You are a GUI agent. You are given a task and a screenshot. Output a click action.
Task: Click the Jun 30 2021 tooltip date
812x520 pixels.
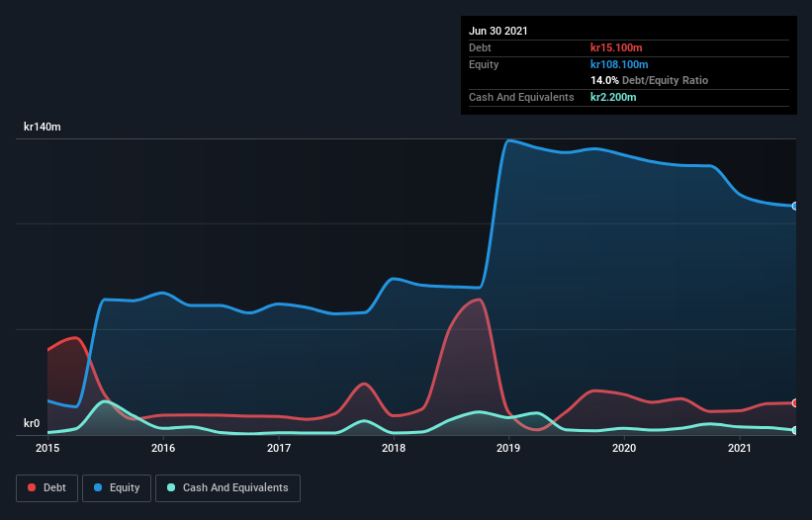[x=498, y=31]
